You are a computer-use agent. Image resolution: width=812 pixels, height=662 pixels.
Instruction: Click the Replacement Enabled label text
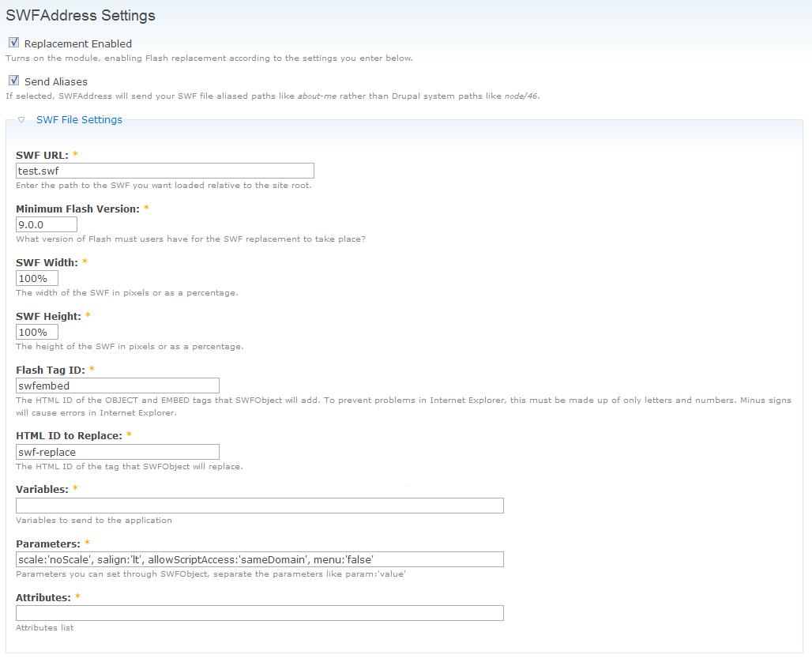point(78,44)
